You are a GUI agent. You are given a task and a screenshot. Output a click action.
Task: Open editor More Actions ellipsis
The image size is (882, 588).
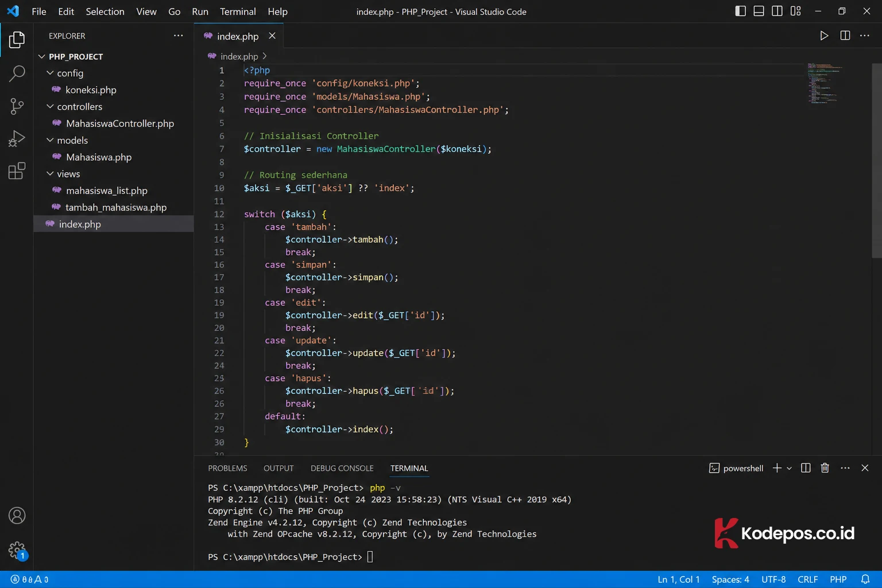tap(864, 36)
